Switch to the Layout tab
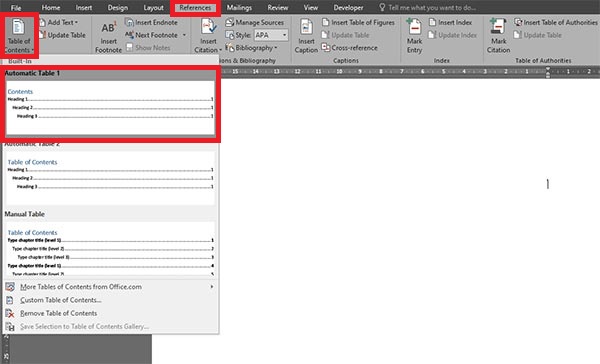 (x=153, y=8)
